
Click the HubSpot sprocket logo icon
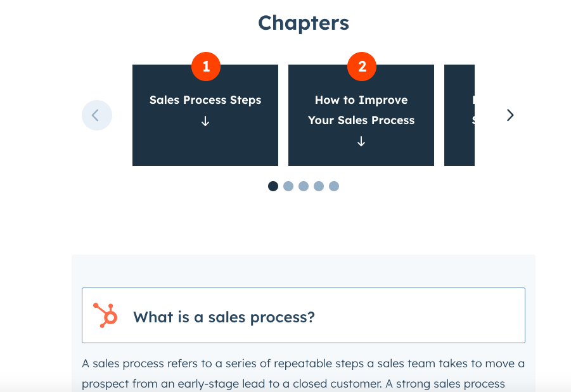point(105,315)
